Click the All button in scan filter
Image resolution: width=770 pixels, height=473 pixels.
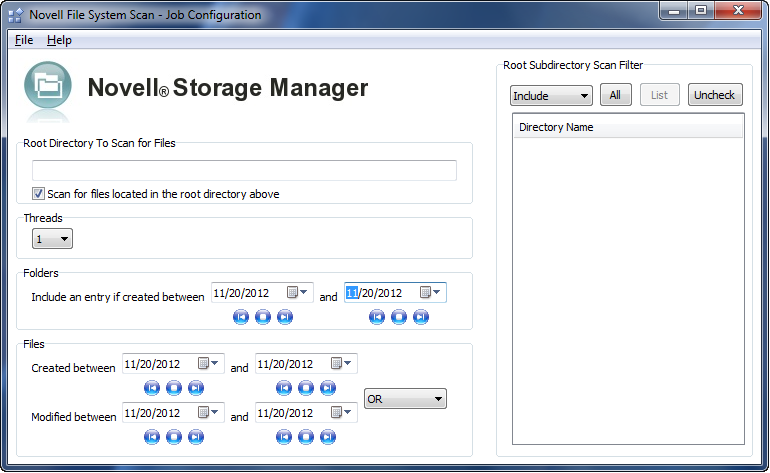(615, 95)
